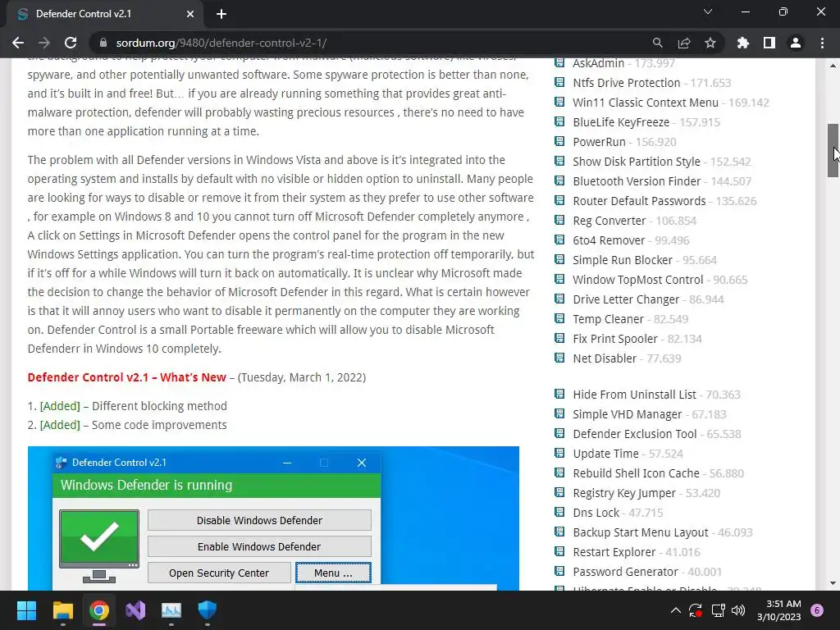Viewport: 840px width, 630px height.
Task: Open the network tray icon
Action: coord(718,610)
